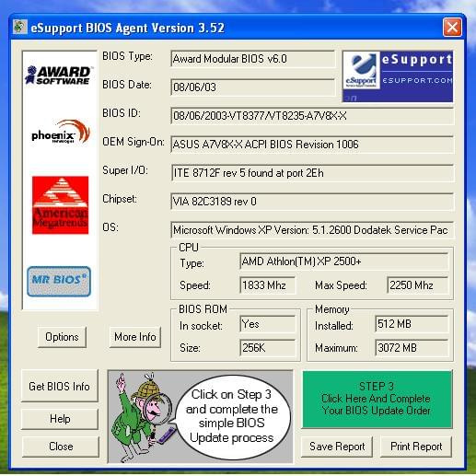Open Help
Viewport: 476px width, 476px height.
[60, 419]
